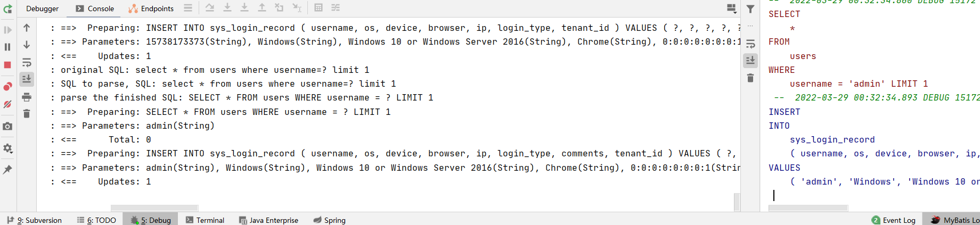Click the Rerun application icon
The width and height of the screenshot is (980, 225).
(7, 9)
